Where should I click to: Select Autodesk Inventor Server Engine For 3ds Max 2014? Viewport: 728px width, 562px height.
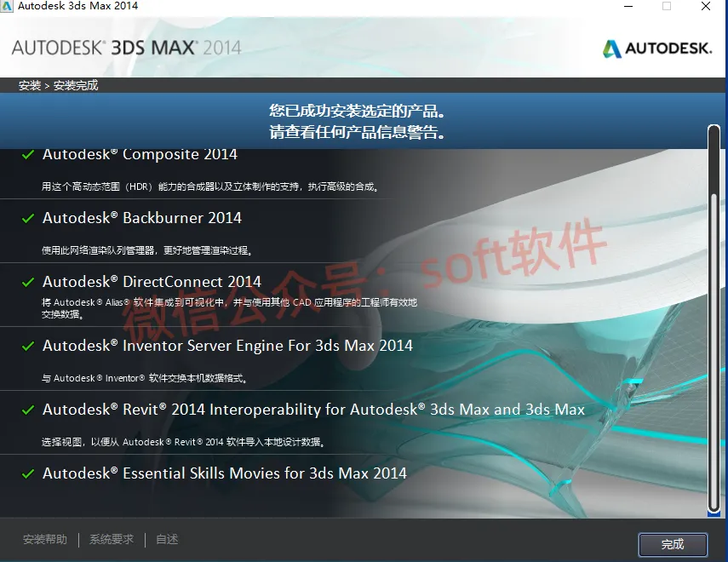(227, 346)
